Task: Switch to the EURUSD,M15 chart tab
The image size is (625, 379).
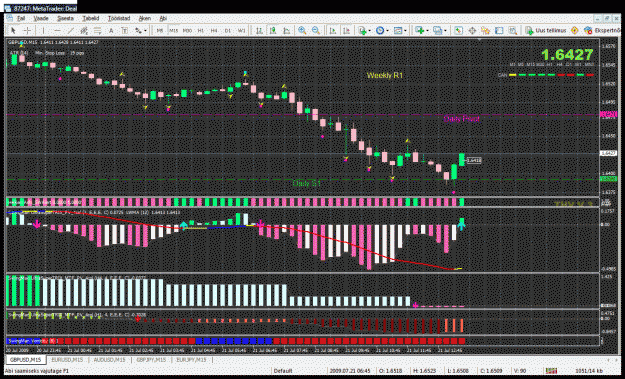Action: click(67, 359)
